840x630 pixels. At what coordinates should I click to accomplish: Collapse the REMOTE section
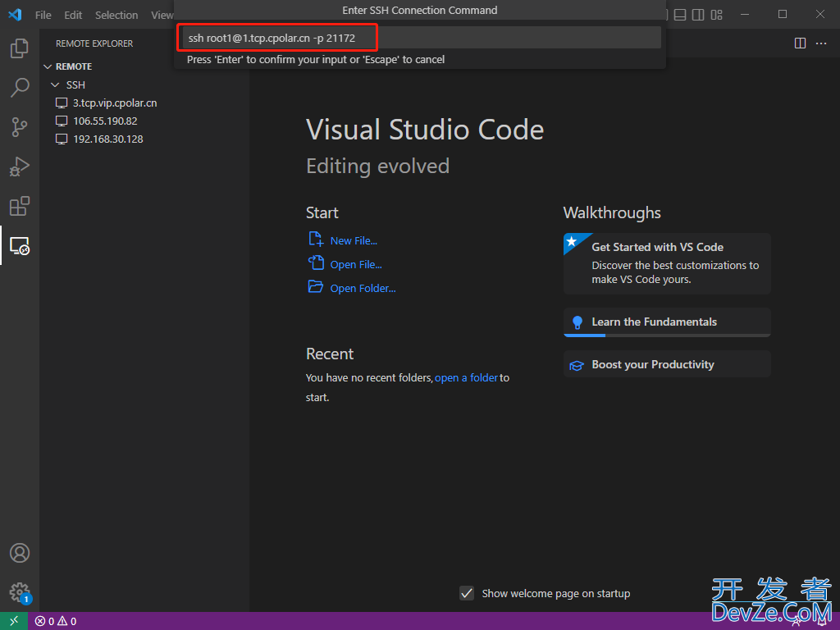(48, 66)
